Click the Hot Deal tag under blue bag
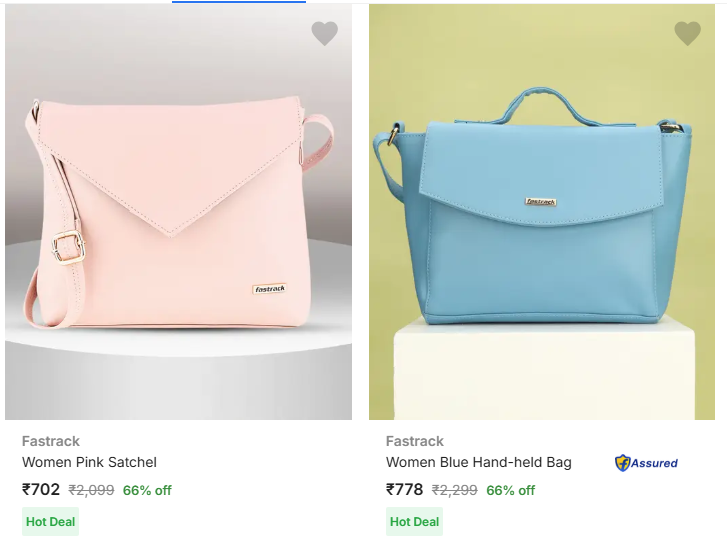 pyautogui.click(x=414, y=521)
